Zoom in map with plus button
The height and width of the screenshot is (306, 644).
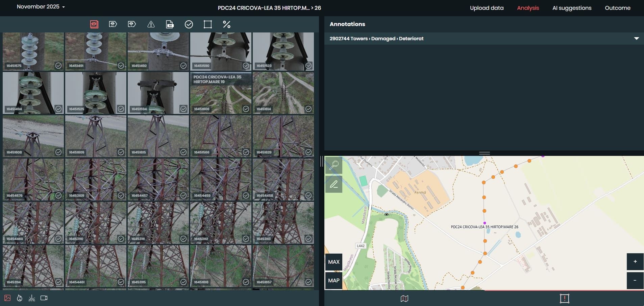pyautogui.click(x=635, y=261)
